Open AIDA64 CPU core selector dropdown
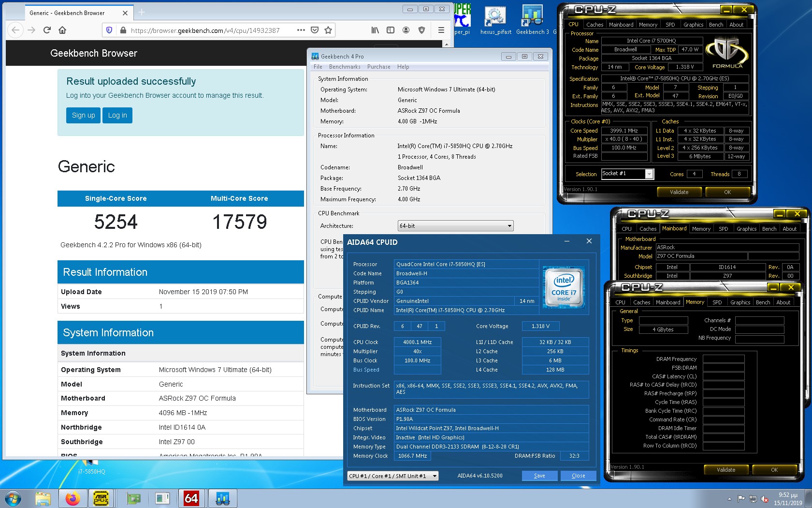This screenshot has width=812, height=508. pos(392,476)
